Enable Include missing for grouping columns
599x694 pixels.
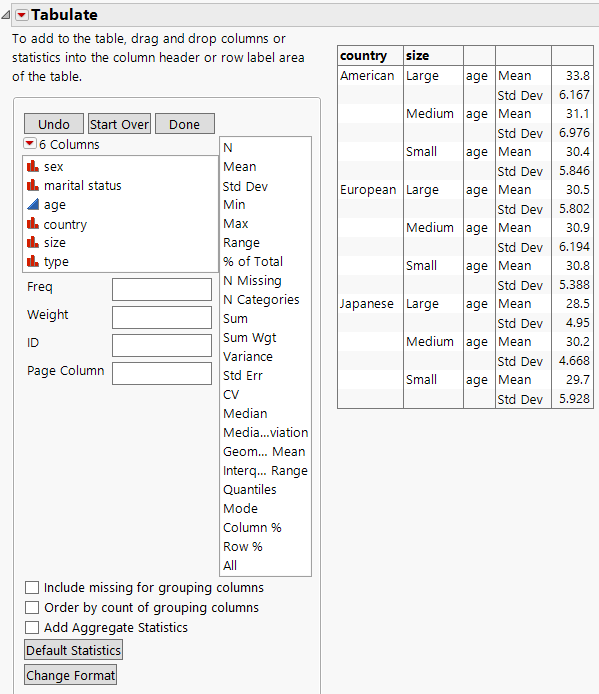pos(32,587)
